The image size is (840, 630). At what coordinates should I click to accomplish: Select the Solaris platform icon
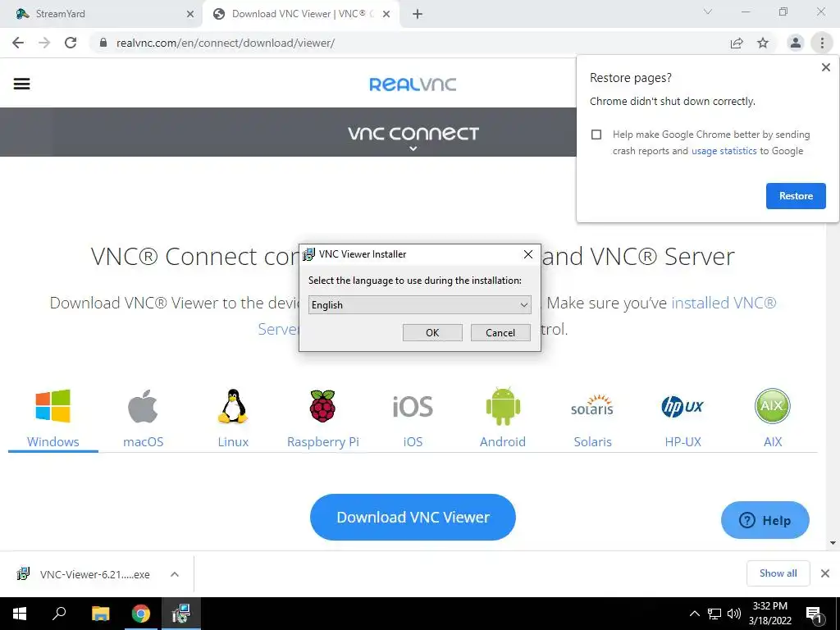point(592,406)
